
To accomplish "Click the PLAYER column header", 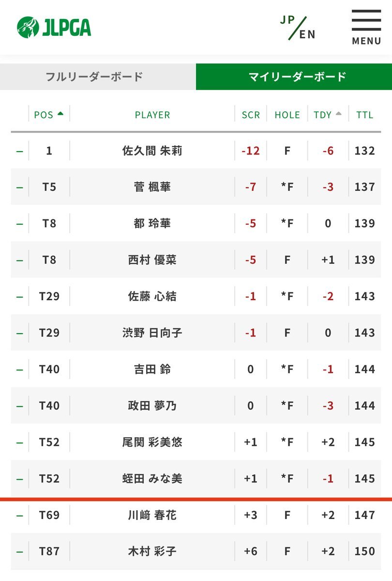I will [152, 115].
